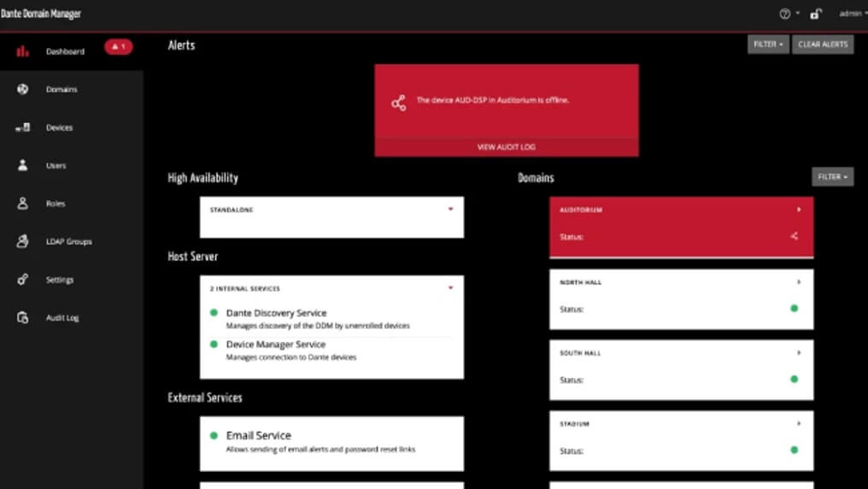Expand the South Hall domain arrow
The image size is (868, 489).
[x=799, y=352]
